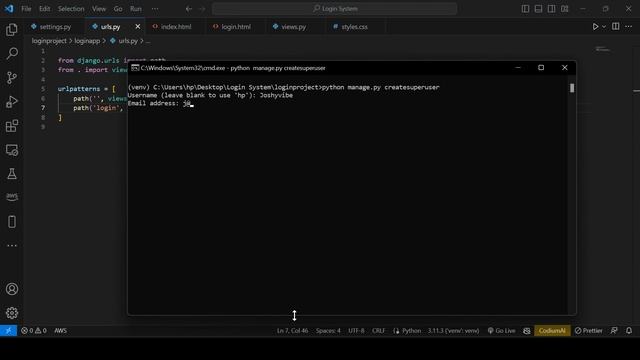The width and height of the screenshot is (640, 360).
Task: Open the AWS toolkit view
Action: (12, 197)
